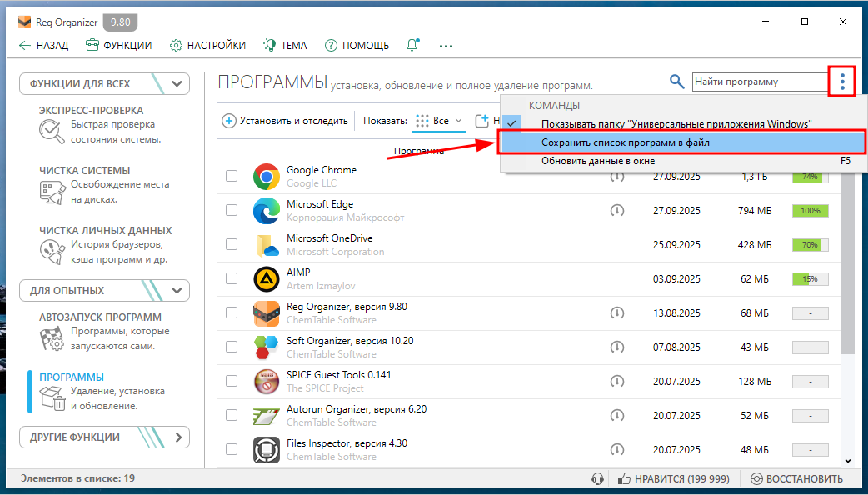Open the Показать 'Все' filter dropdown
This screenshot has width=868, height=495.
click(x=440, y=121)
